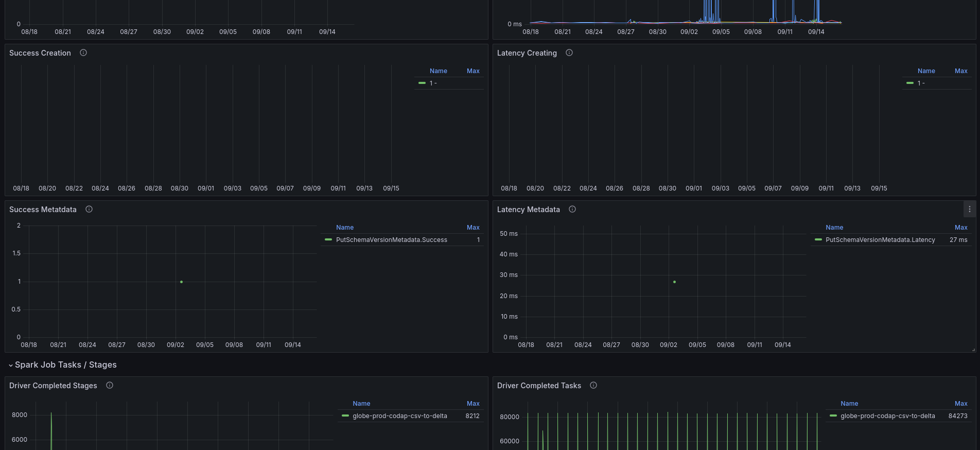Open info icon beside Success Creation title
Viewport: 980px width, 450px height.
83,53
